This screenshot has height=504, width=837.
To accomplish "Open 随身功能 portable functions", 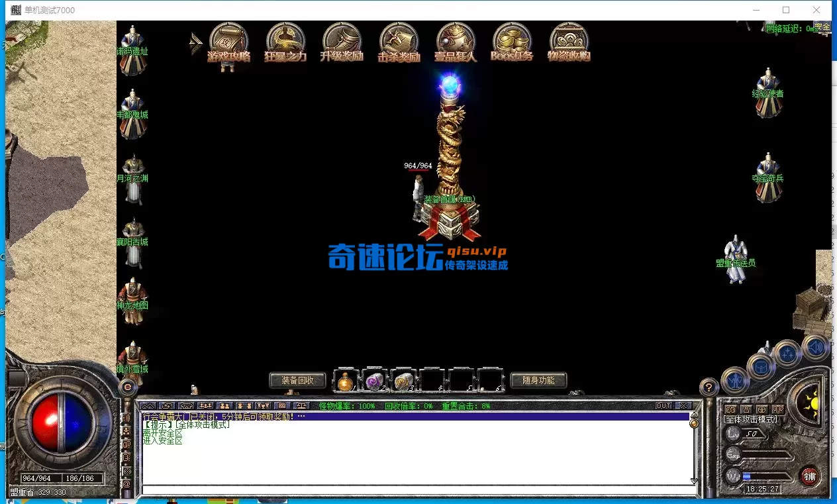I will [538, 380].
